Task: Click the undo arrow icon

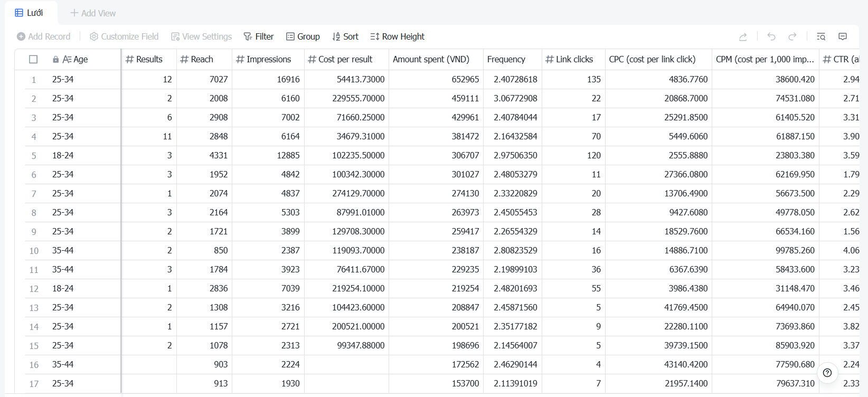Action: pos(771,36)
